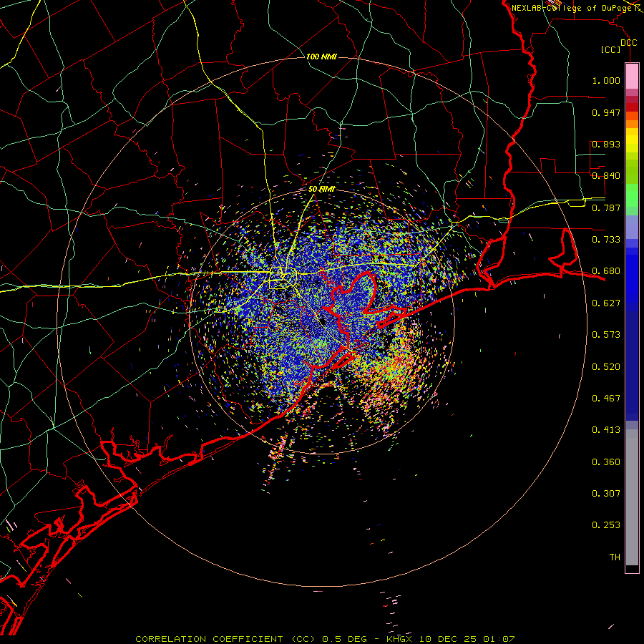This screenshot has height=644, width=644.
Task: Click the "KHGX" station identifier in caption
Action: coord(399,639)
